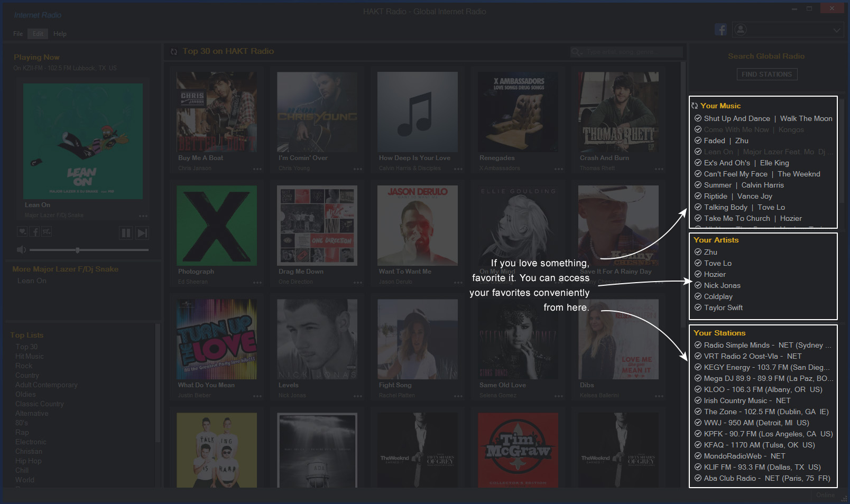
Task: Mute audio with the speaker icon
Action: tap(21, 250)
